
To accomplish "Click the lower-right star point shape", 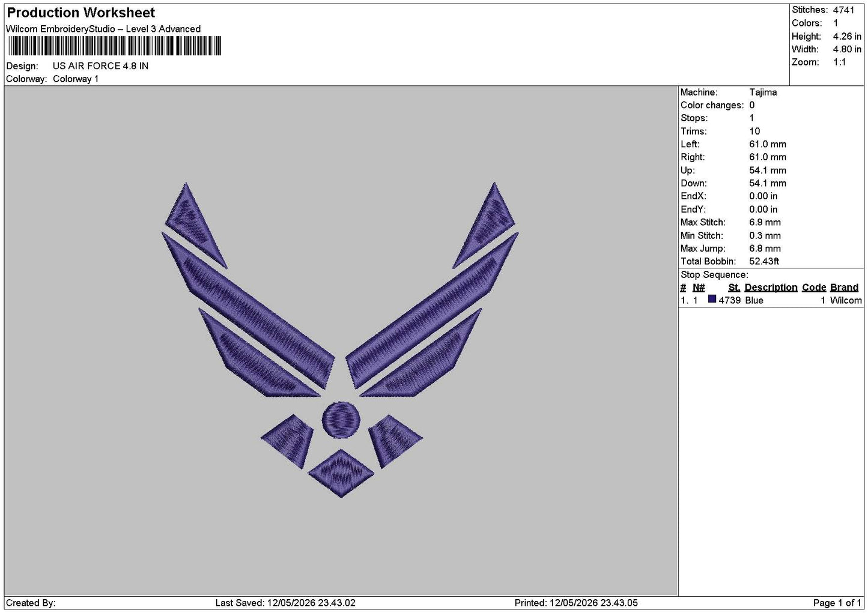I will point(393,441).
